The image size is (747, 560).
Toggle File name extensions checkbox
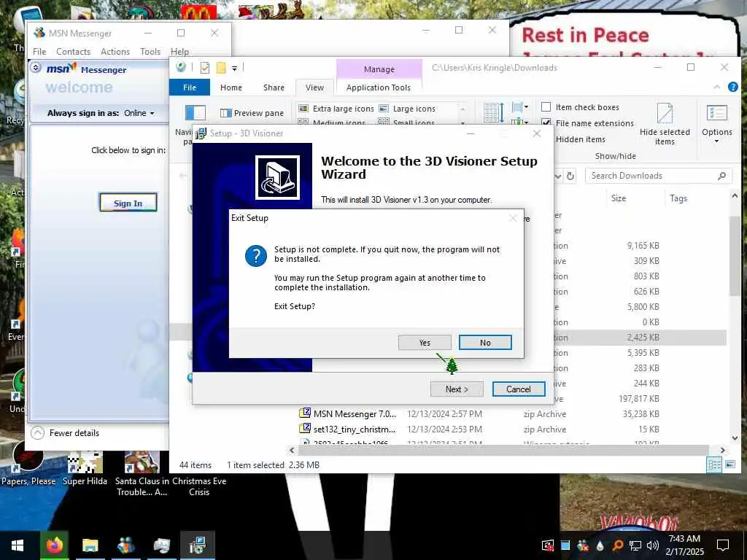[546, 122]
